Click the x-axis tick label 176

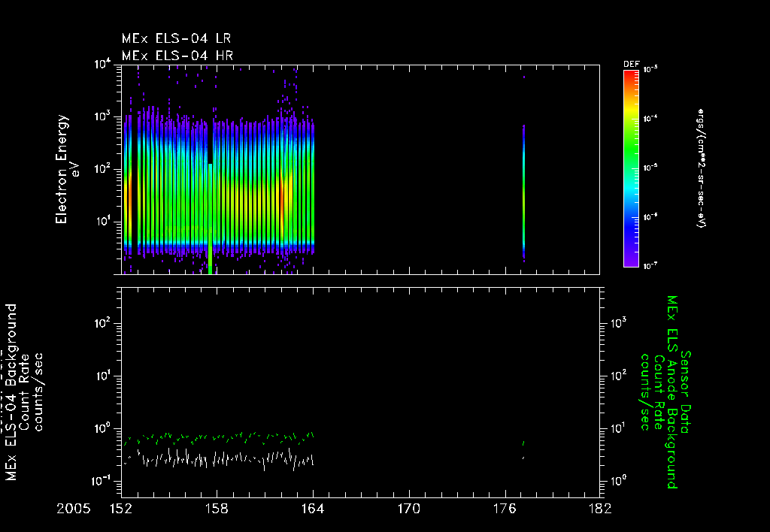[x=505, y=509]
